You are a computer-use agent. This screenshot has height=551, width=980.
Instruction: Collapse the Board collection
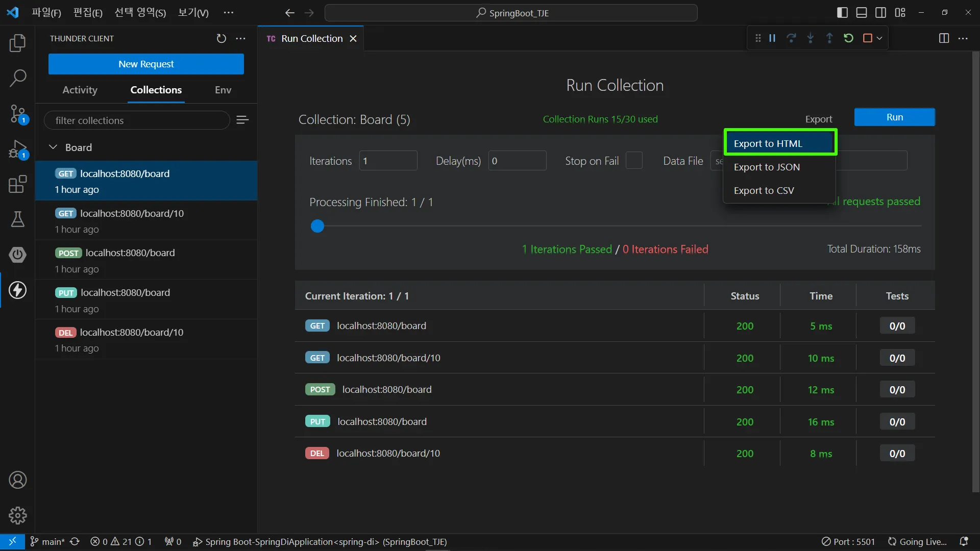click(53, 147)
